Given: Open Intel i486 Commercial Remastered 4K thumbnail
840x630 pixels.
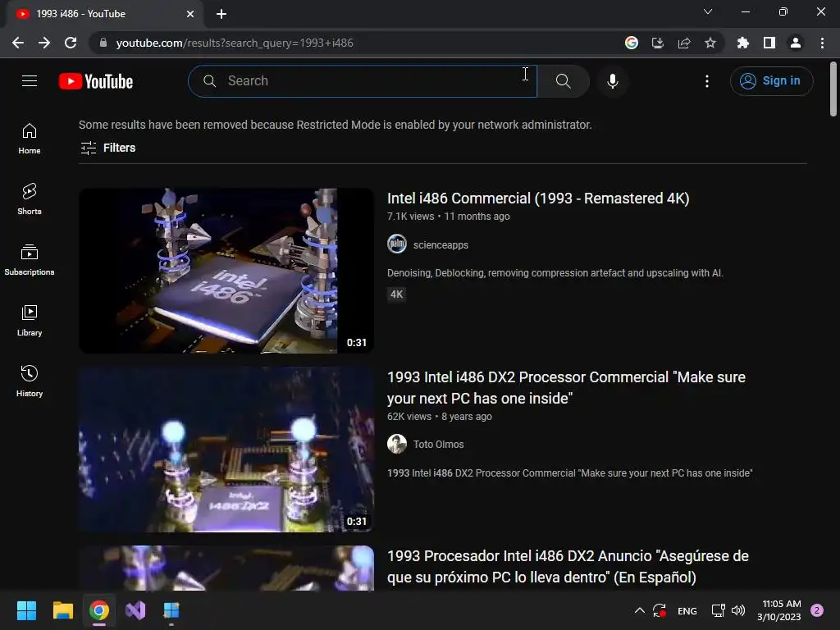Looking at the screenshot, I should (x=226, y=271).
